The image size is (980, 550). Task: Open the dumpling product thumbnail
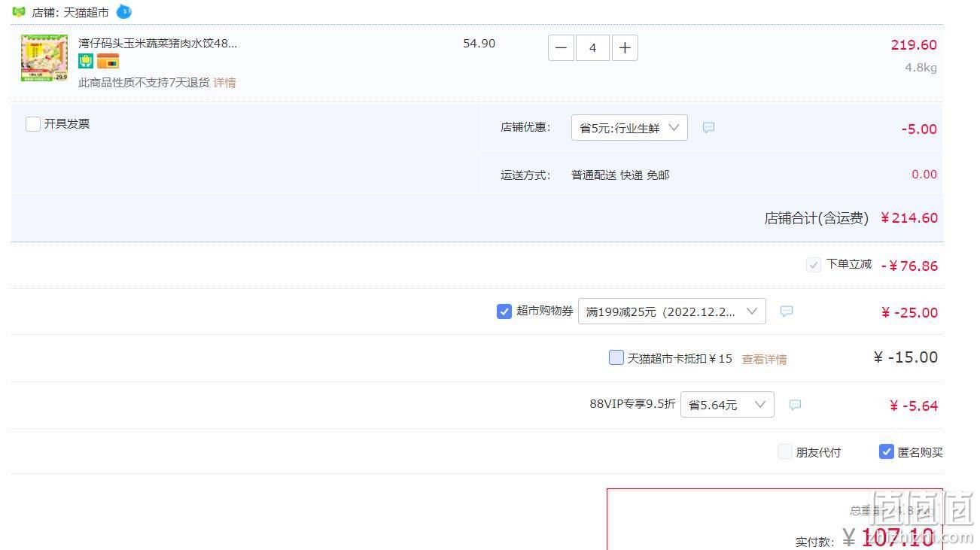click(x=44, y=58)
